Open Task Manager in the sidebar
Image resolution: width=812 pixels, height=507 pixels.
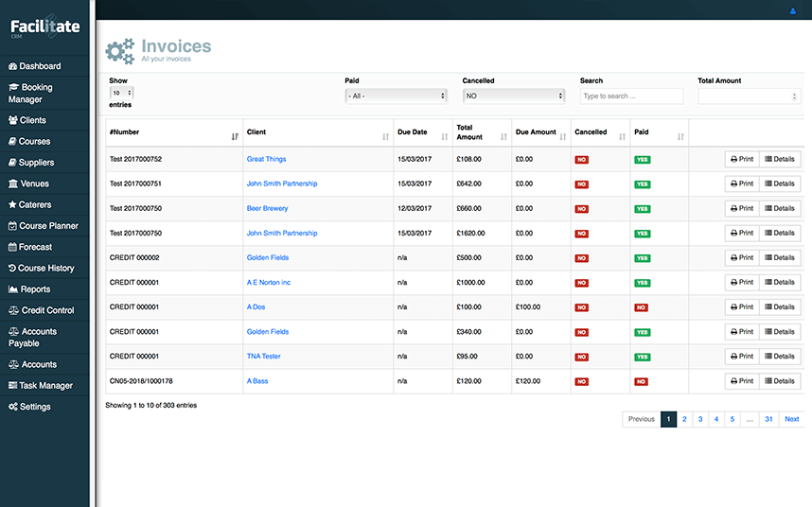(x=45, y=386)
